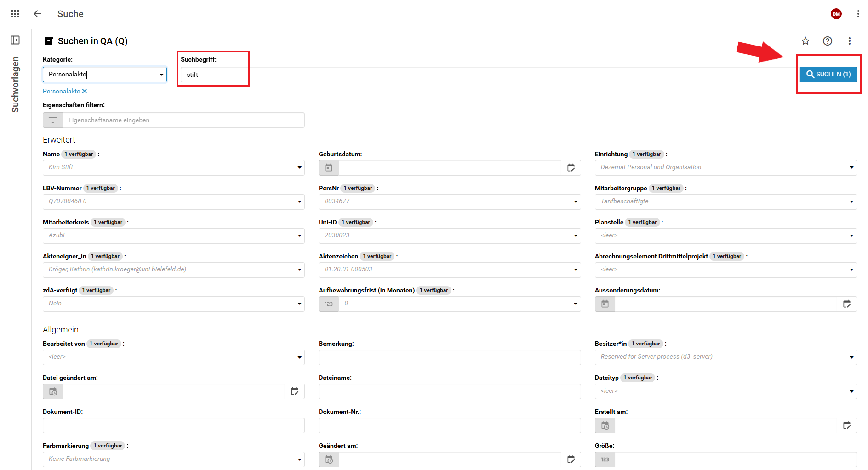Screen dimensions: 868x470
Task: Expand the Farbmarkierung dropdown
Action: tap(299, 459)
